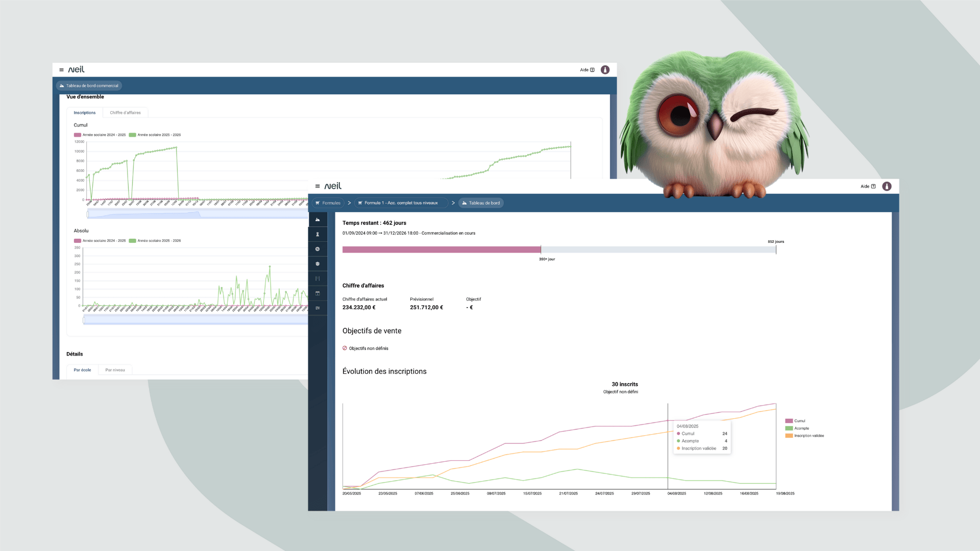
Task: Click the user avatar in back window
Action: click(x=605, y=70)
